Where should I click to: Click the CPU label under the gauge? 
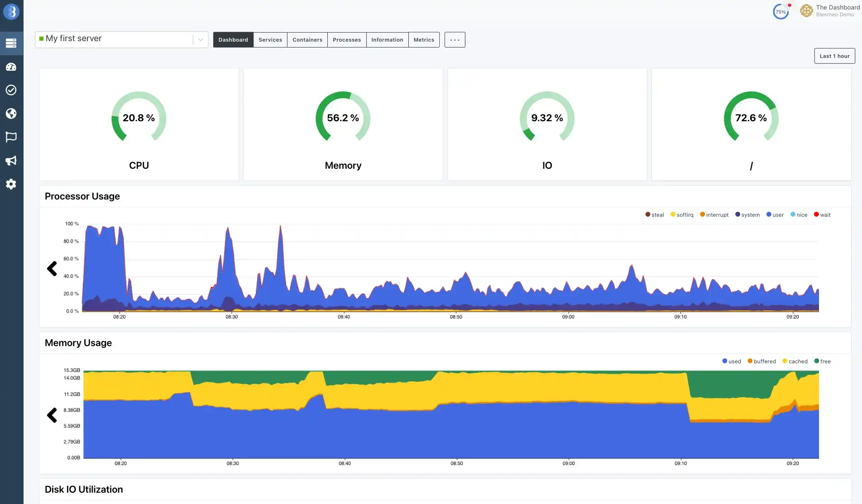click(139, 166)
